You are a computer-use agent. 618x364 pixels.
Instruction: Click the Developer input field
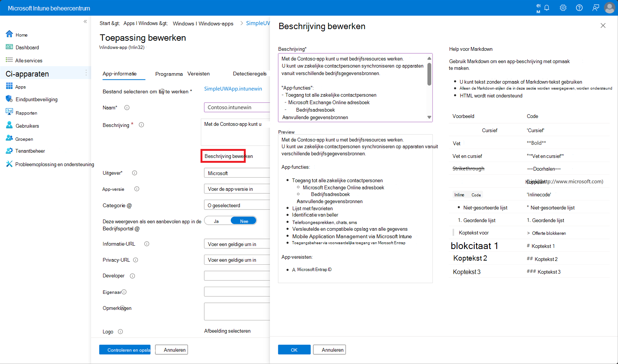pyautogui.click(x=237, y=276)
